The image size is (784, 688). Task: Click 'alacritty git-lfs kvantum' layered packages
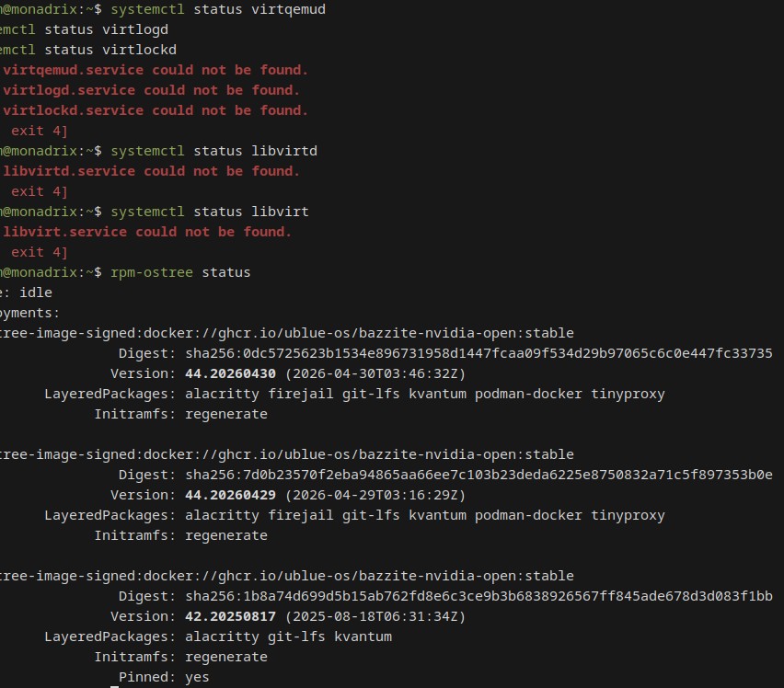pyautogui.click(x=289, y=636)
